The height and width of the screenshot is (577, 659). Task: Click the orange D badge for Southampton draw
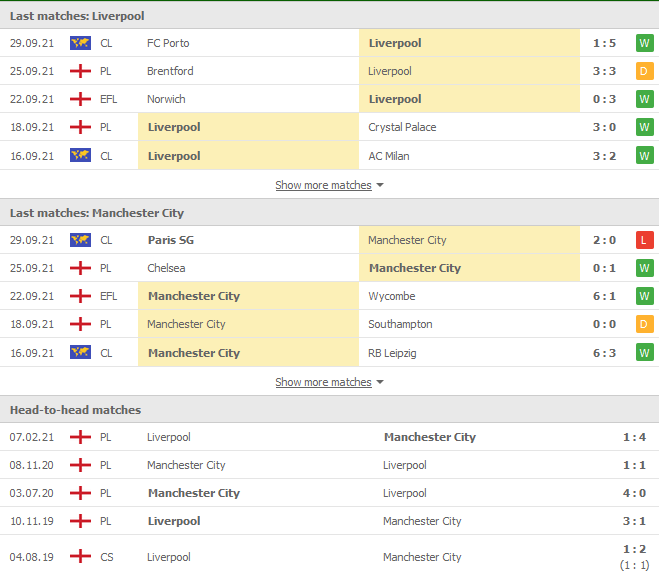[644, 324]
